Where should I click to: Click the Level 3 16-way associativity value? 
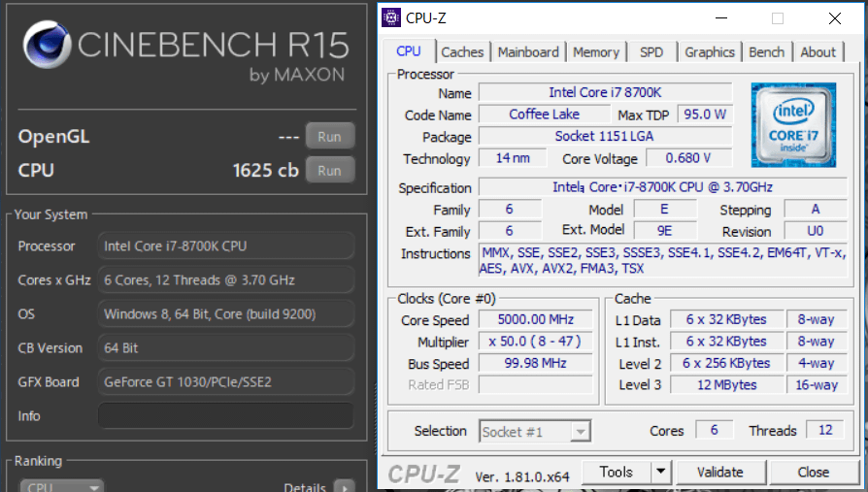pos(817,384)
